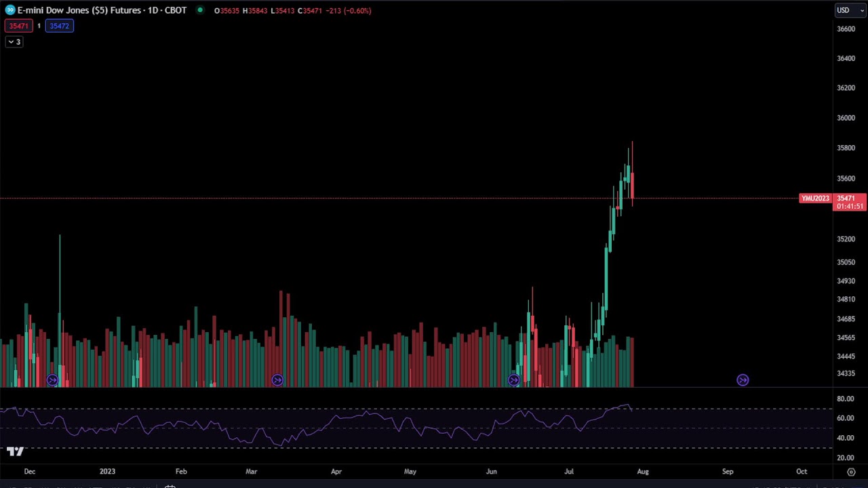Click the change value −213 (−0.60%)
The height and width of the screenshot is (488, 868).
pyautogui.click(x=349, y=11)
